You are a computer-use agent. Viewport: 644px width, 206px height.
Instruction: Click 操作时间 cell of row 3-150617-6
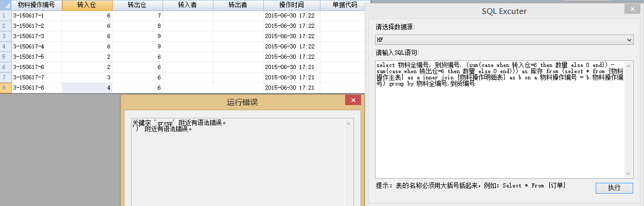292,67
